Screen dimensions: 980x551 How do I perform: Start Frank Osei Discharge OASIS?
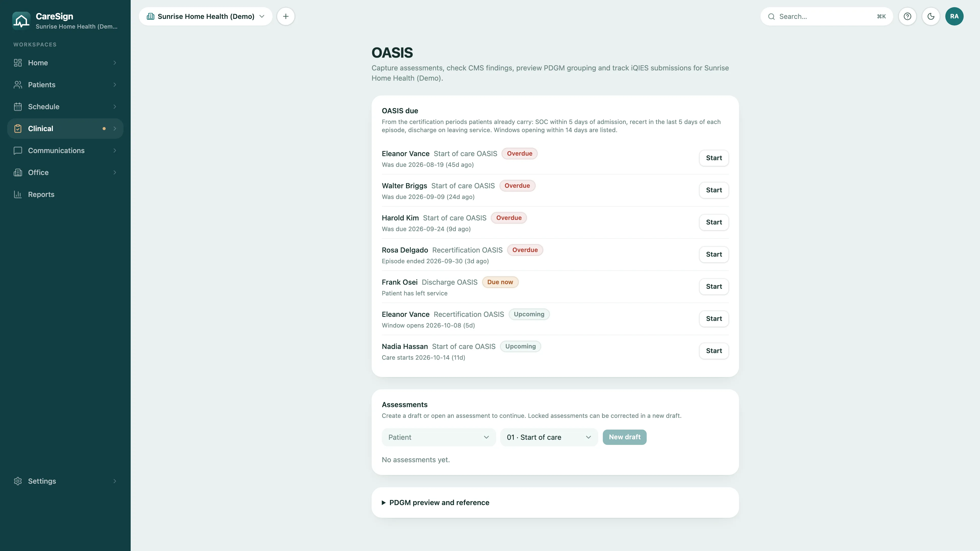point(714,287)
